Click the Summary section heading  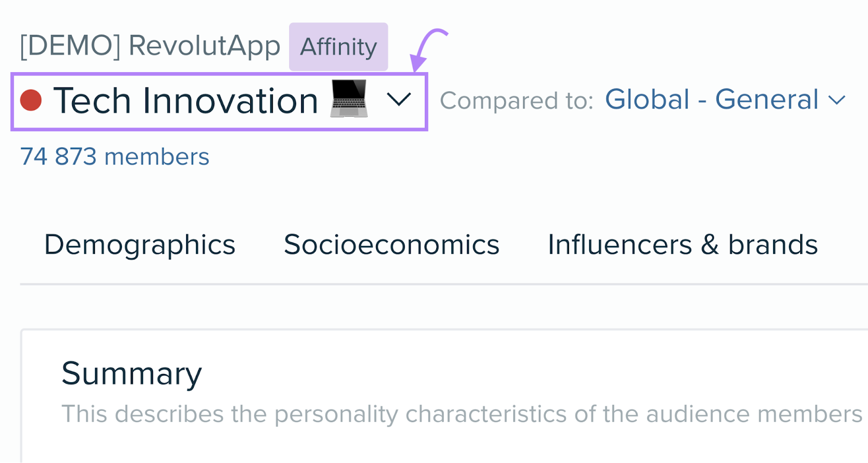132,373
